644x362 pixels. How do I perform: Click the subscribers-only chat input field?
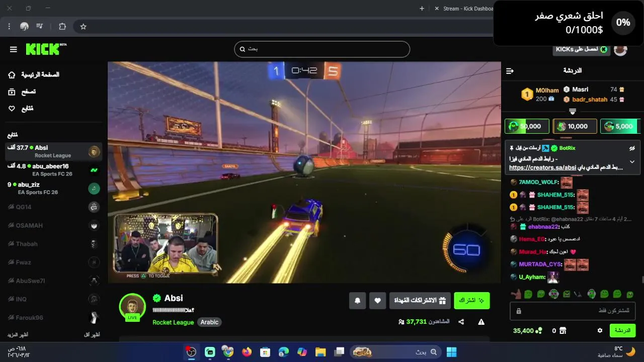(573, 311)
